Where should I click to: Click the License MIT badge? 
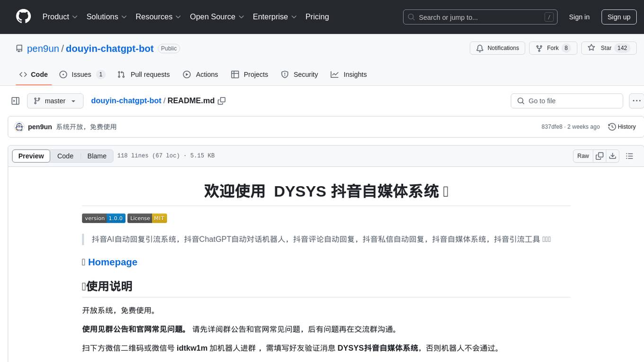(147, 218)
